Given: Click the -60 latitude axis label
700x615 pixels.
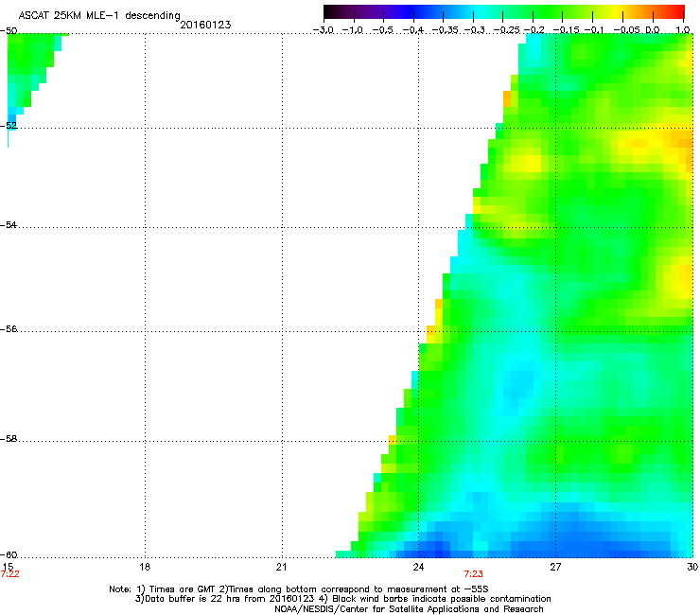Looking at the screenshot, I should tap(9, 555).
